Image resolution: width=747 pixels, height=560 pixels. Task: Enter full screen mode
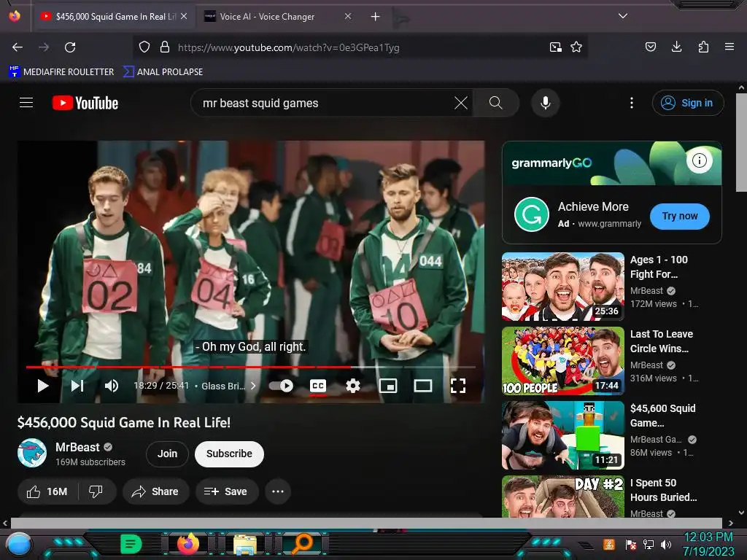[458, 386]
